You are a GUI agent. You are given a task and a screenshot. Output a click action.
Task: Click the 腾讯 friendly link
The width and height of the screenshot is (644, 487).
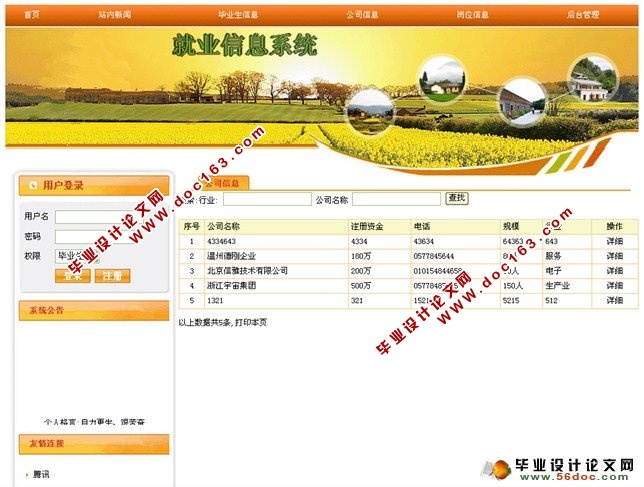(41, 475)
